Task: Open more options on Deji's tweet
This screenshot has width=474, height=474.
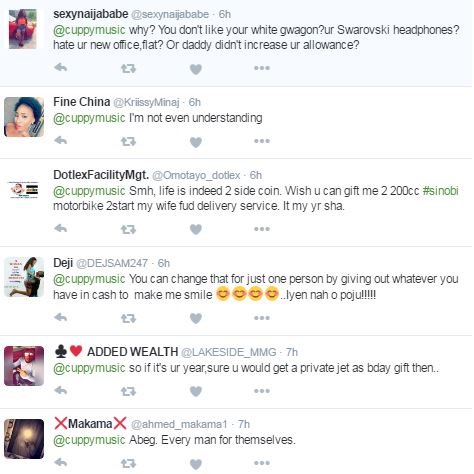Action: point(262,318)
